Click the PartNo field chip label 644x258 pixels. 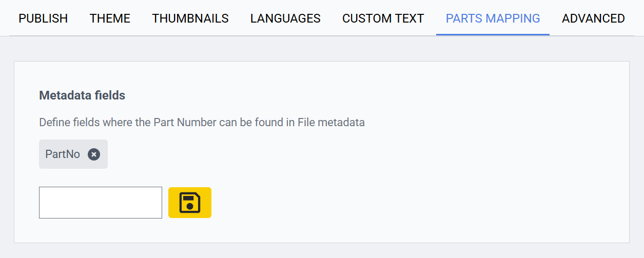click(x=63, y=154)
